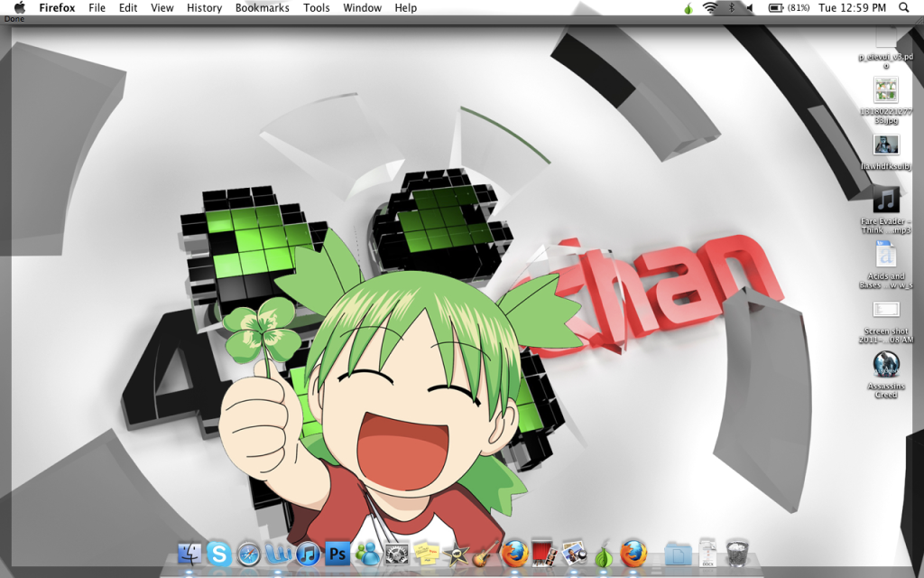Launch Photo Booth from the dock

[544, 554]
